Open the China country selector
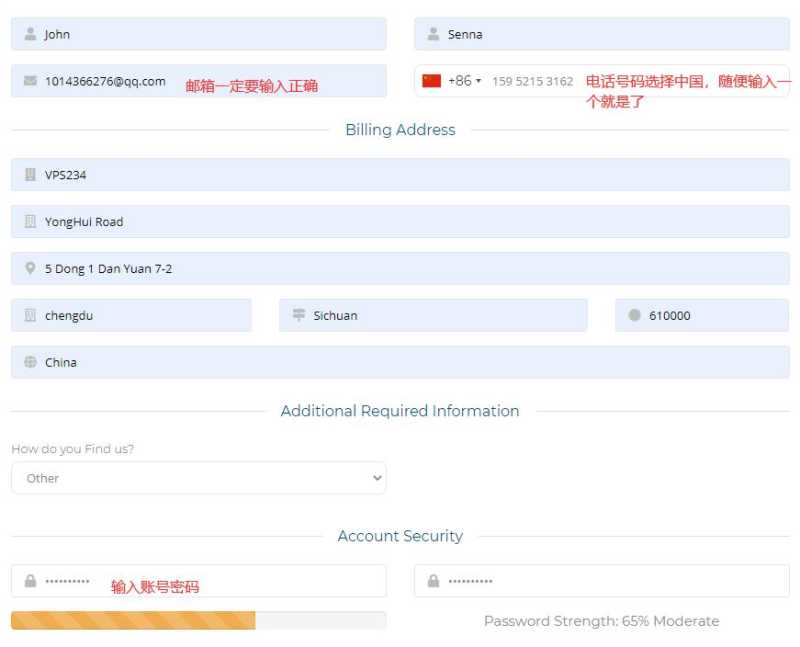This screenshot has width=800, height=647. (x=400, y=362)
